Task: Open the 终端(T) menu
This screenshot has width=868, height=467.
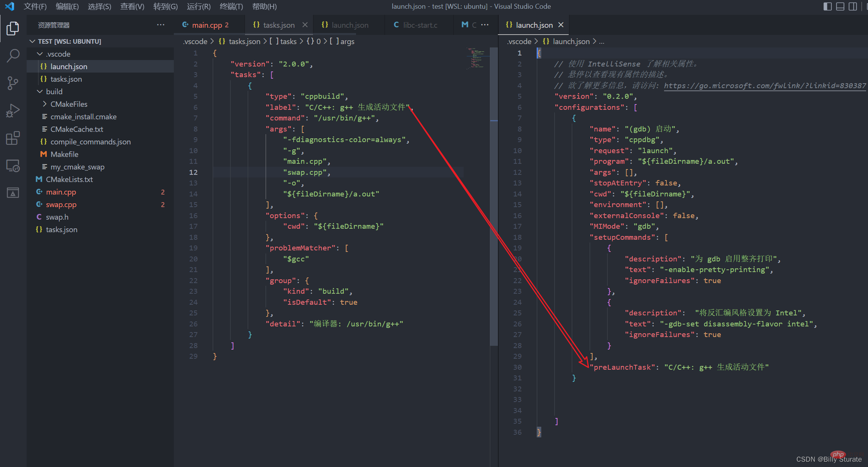Action: click(x=231, y=6)
